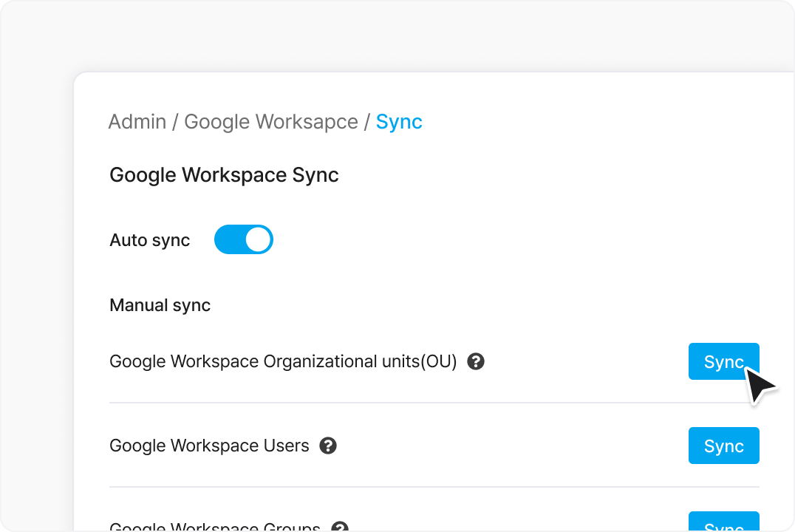Click the Auto sync label

[x=149, y=240]
